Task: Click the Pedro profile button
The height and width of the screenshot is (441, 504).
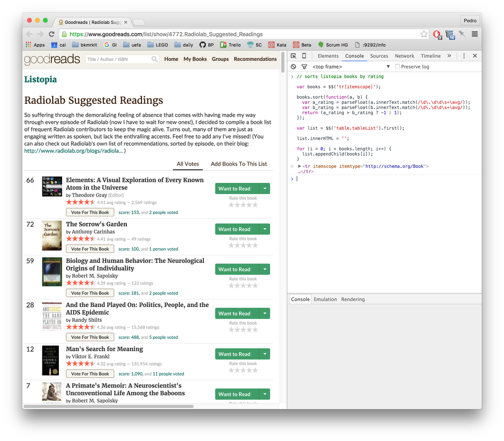Action: click(470, 21)
